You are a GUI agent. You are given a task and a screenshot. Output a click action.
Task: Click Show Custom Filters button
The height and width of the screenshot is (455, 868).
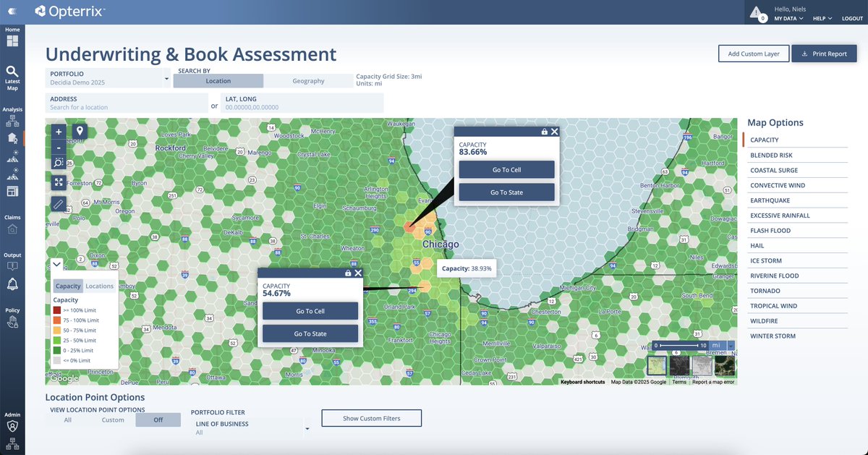pos(372,418)
